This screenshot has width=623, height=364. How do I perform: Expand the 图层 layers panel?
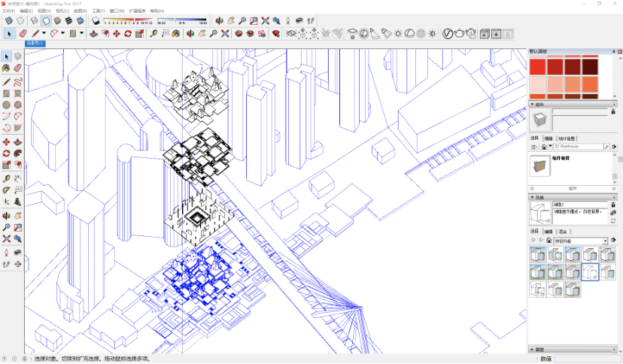(x=573, y=350)
